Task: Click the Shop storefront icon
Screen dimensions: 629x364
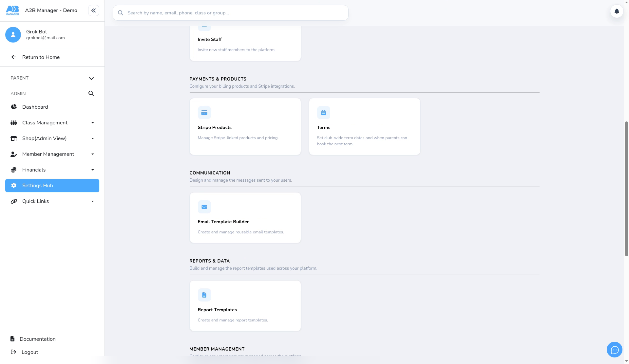Action: point(14,138)
